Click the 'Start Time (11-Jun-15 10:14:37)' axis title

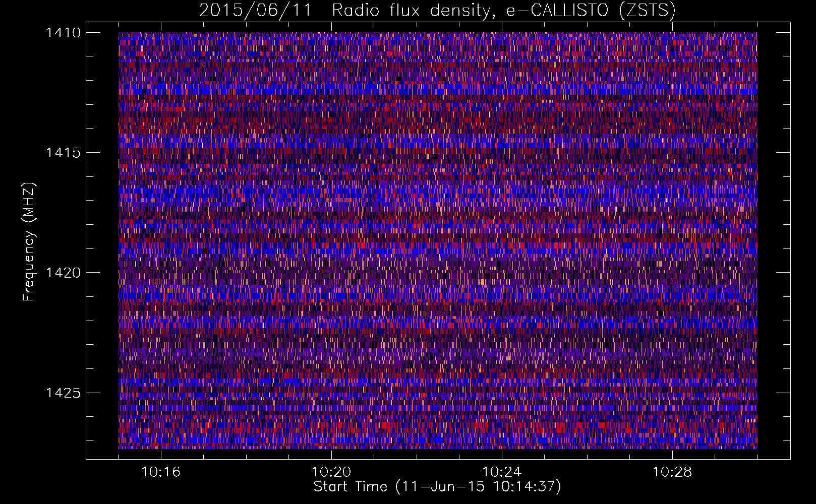click(437, 487)
